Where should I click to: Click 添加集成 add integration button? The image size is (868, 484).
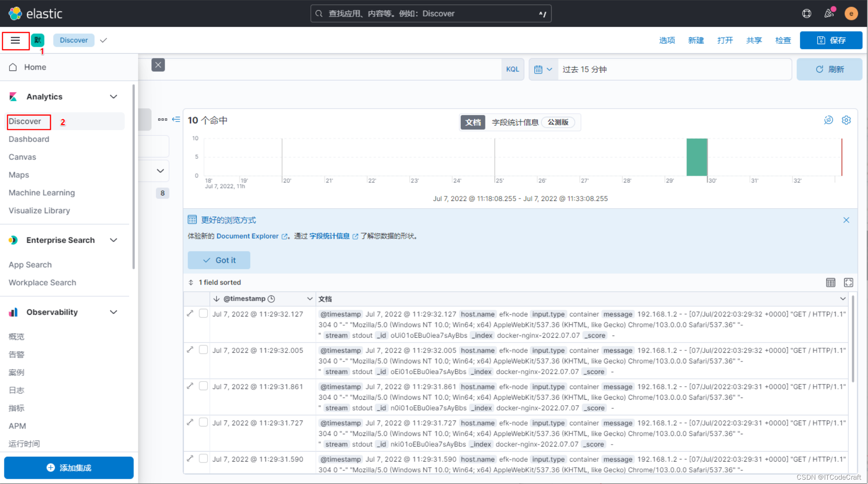point(67,467)
